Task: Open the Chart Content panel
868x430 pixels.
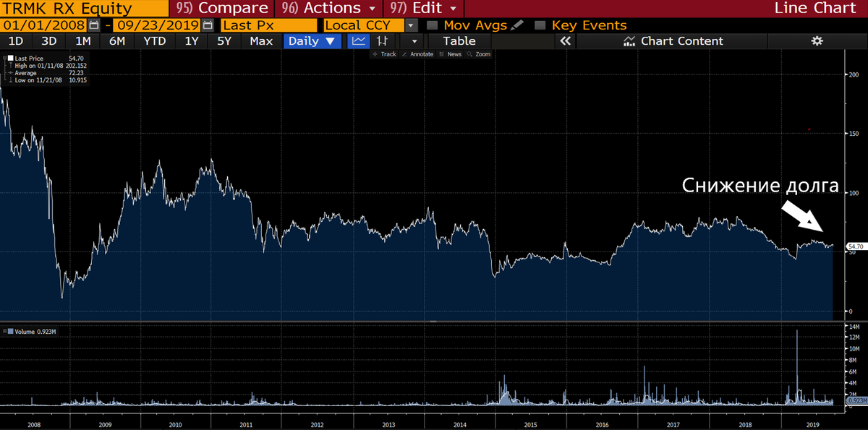Action: point(673,41)
